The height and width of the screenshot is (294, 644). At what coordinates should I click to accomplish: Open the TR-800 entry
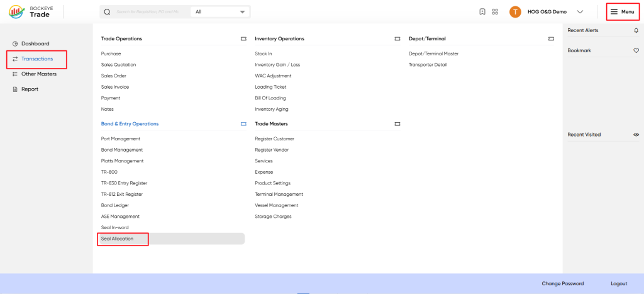109,172
